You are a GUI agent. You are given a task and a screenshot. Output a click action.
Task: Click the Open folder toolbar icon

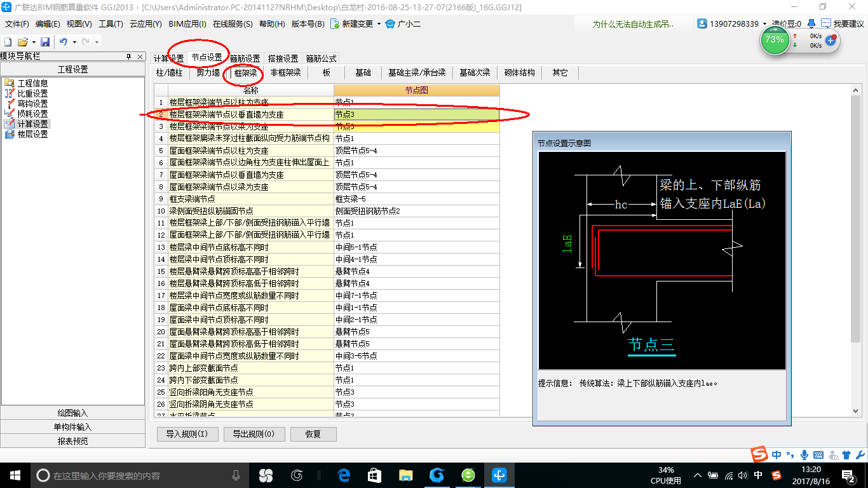pos(23,41)
